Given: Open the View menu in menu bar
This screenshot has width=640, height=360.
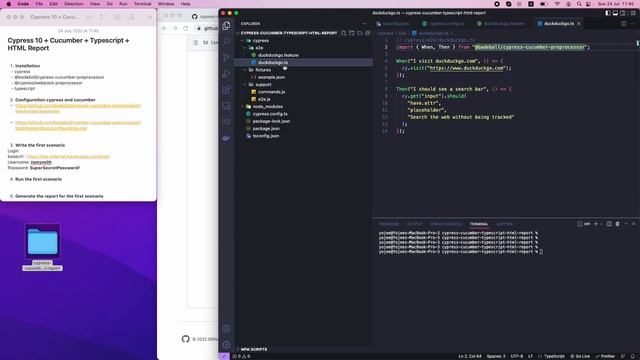Looking at the screenshot, I should [x=95, y=4].
